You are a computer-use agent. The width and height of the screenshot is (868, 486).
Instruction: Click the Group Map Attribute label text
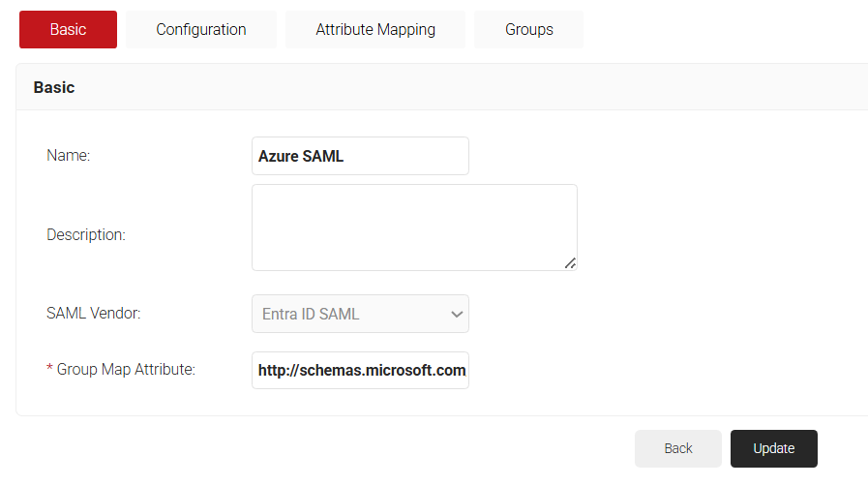tap(126, 370)
